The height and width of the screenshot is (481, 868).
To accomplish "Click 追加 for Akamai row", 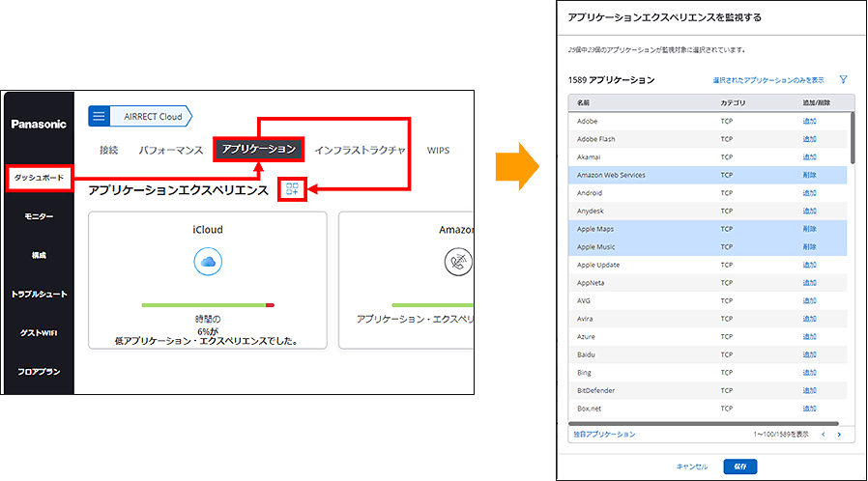I will (x=809, y=157).
